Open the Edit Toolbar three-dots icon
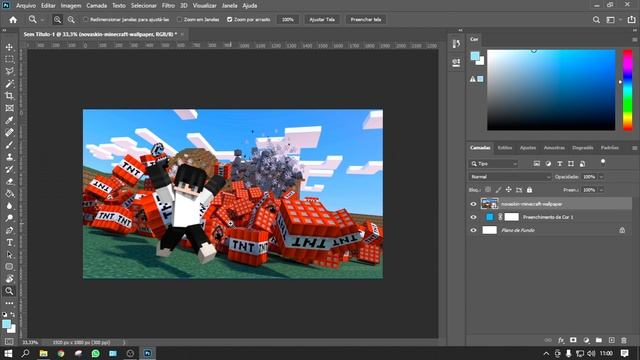 point(9,303)
